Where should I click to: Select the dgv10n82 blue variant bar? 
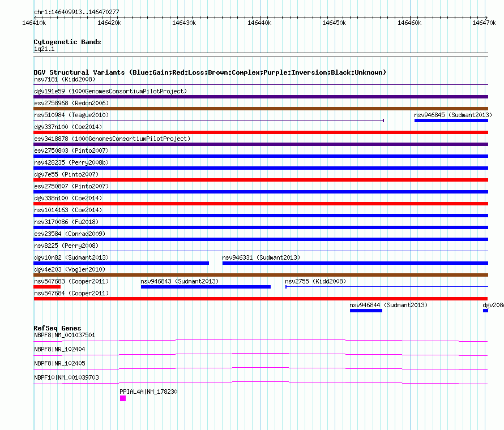pos(121,263)
